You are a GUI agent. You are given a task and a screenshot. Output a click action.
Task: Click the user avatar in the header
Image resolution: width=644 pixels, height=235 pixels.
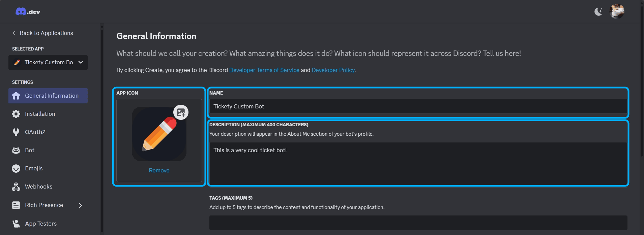coord(617,11)
